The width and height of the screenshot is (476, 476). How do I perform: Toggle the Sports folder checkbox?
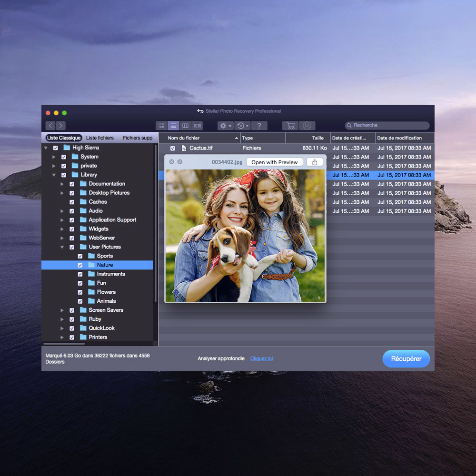[x=80, y=256]
